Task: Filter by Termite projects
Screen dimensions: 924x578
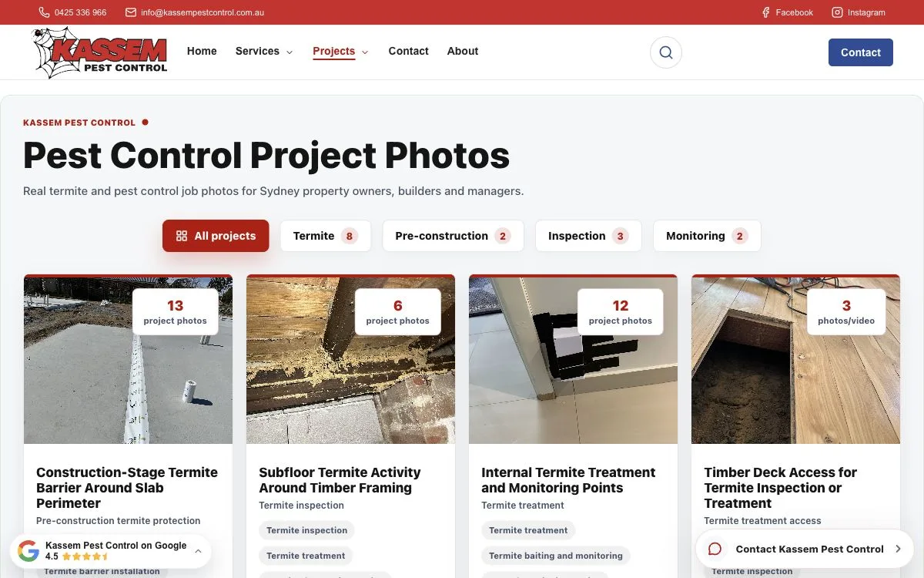Action: [325, 236]
